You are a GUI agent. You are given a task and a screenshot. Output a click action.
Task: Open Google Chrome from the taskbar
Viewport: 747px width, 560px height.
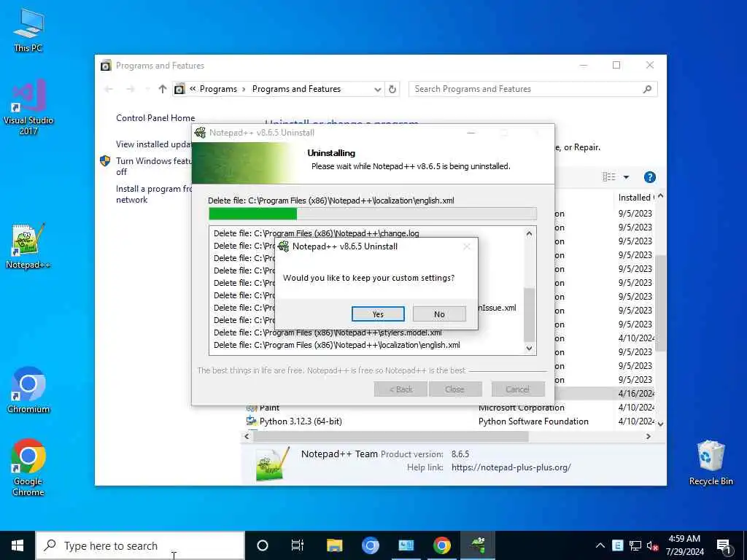click(x=441, y=545)
